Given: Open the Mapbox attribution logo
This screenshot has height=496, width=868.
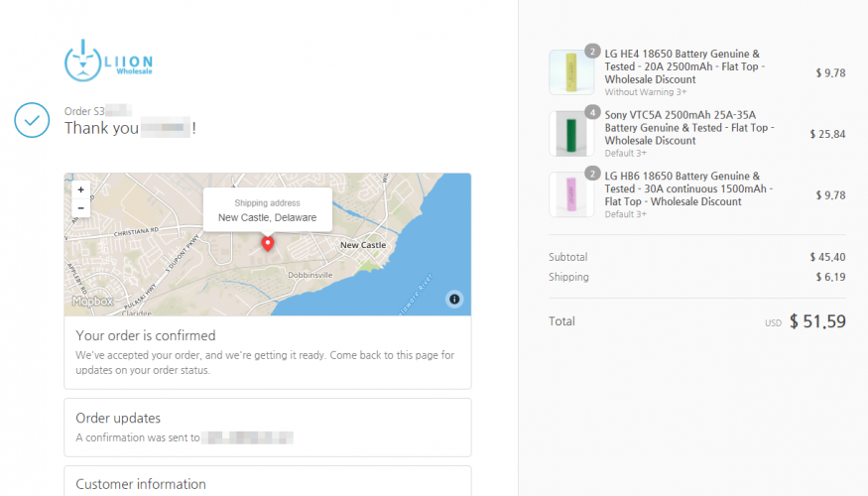Looking at the screenshot, I should point(91,301).
